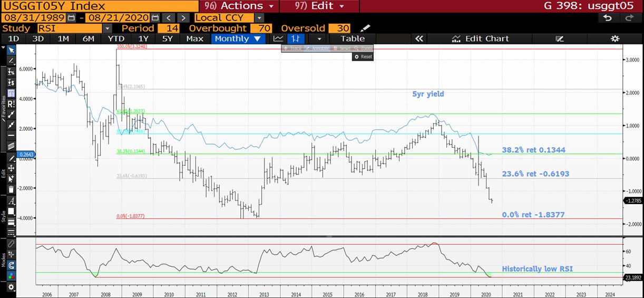Open the chart settings gear at top right
Viewport: 644px width, 298px height.
click(614, 39)
